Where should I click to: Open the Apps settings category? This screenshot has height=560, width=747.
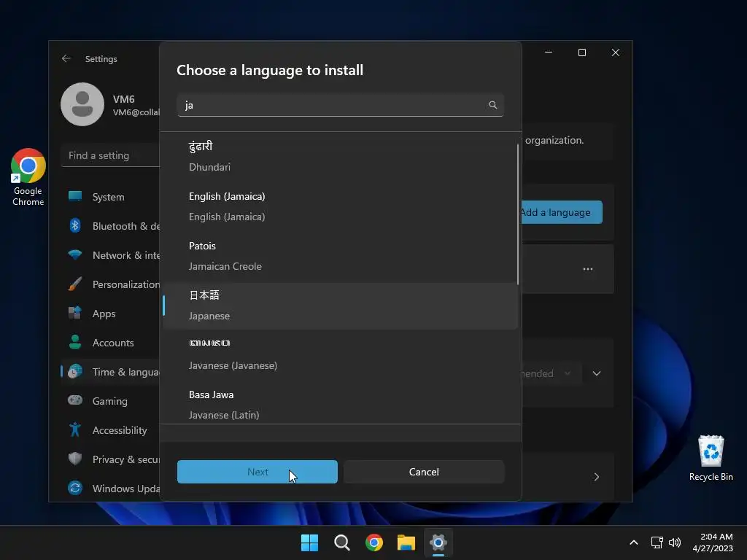pos(111,314)
